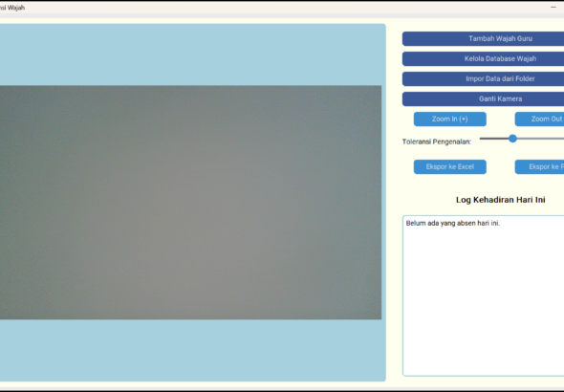The height and width of the screenshot is (392, 564).
Task: Minimize the window with the dash icon
Action: pyautogui.click(x=553, y=8)
